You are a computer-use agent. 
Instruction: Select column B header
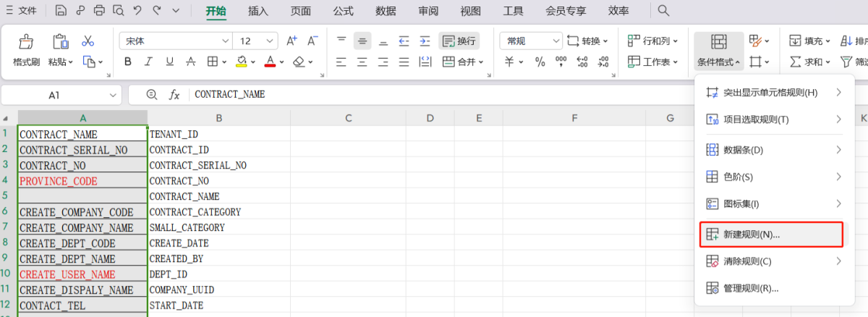click(x=218, y=118)
